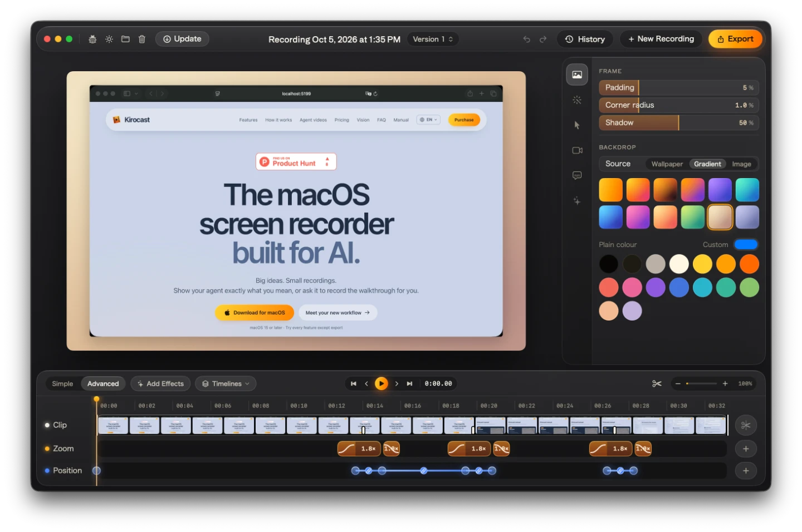802x532 pixels.
Task: Toggle the light theme sun icon
Action: (x=109, y=39)
